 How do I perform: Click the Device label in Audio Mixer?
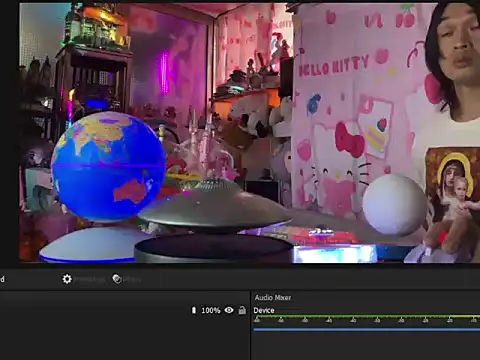[264, 310]
